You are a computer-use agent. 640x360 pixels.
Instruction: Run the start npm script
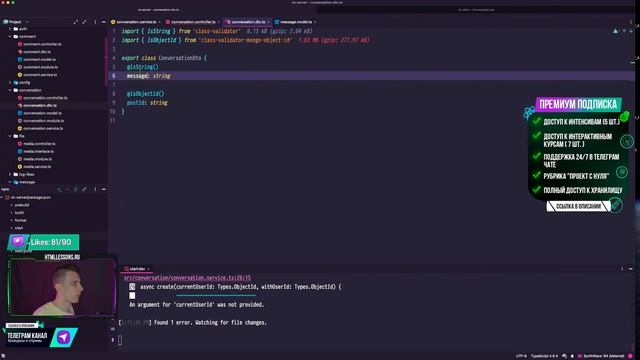point(19,228)
